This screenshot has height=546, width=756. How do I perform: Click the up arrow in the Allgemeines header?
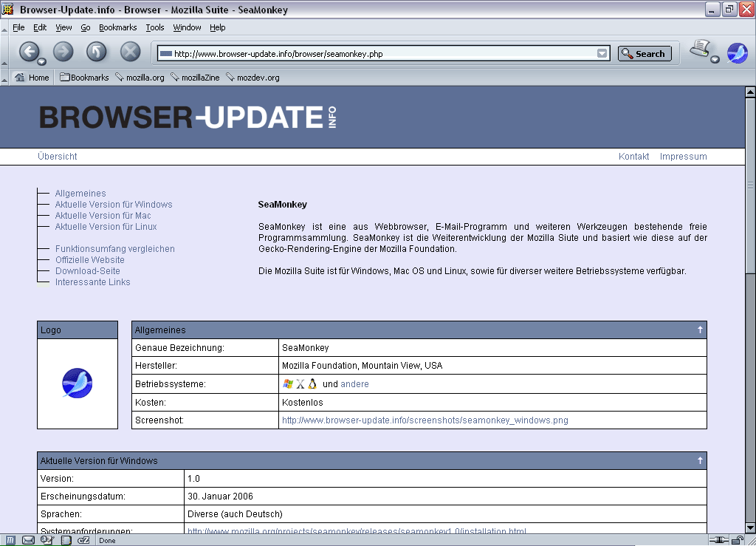coord(700,330)
